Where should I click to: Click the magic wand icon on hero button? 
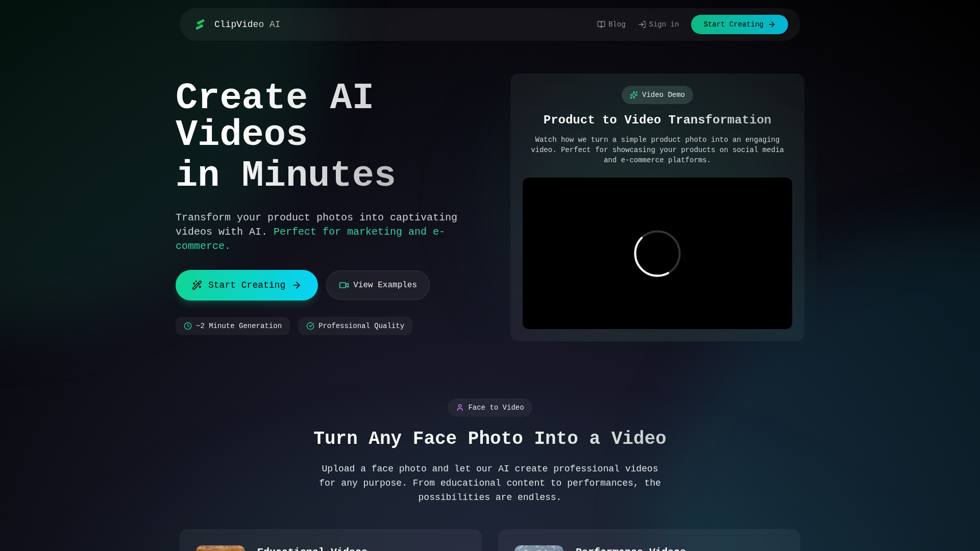pos(197,285)
